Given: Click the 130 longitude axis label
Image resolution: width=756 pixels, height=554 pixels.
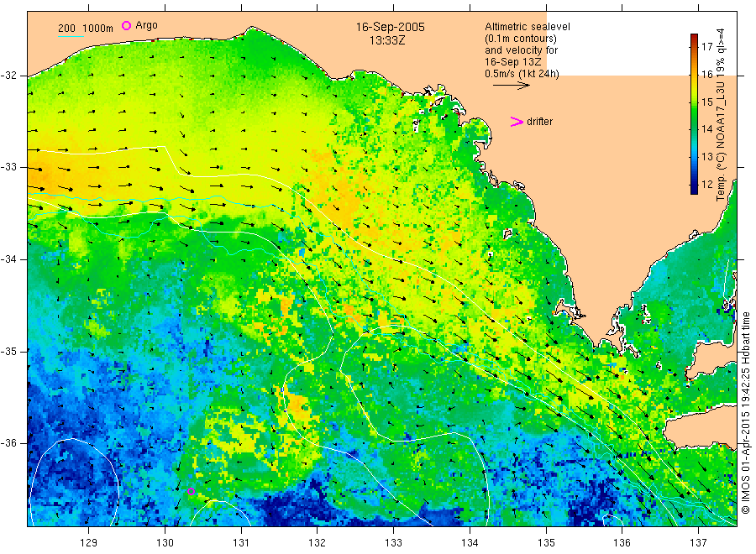Looking at the screenshot, I should [165, 543].
